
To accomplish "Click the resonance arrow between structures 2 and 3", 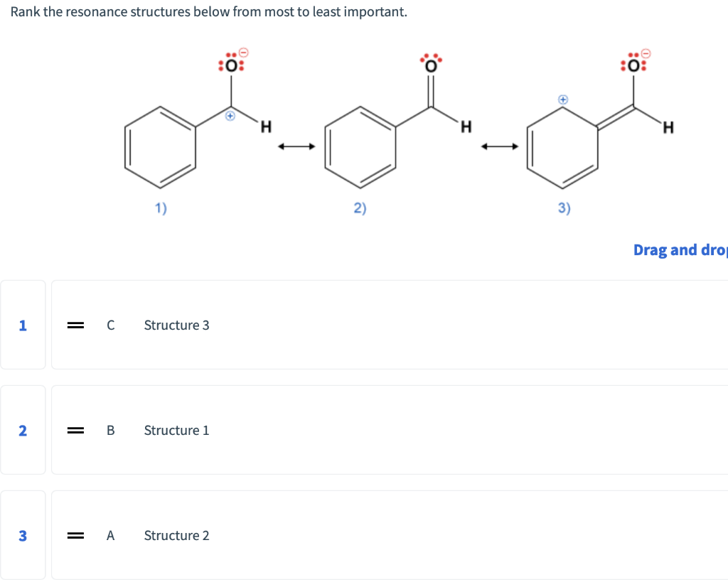I will 498,146.
